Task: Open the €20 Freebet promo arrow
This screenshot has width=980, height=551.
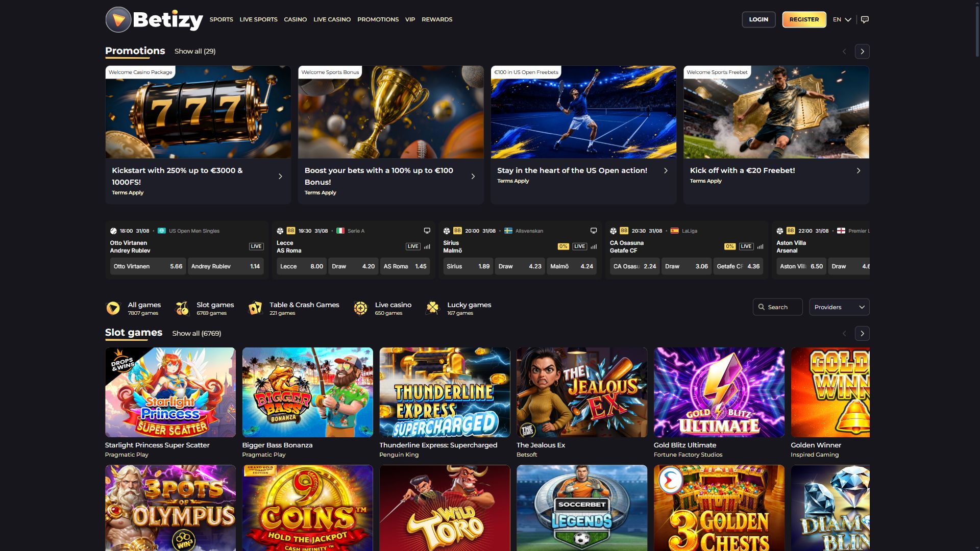Action: click(859, 170)
